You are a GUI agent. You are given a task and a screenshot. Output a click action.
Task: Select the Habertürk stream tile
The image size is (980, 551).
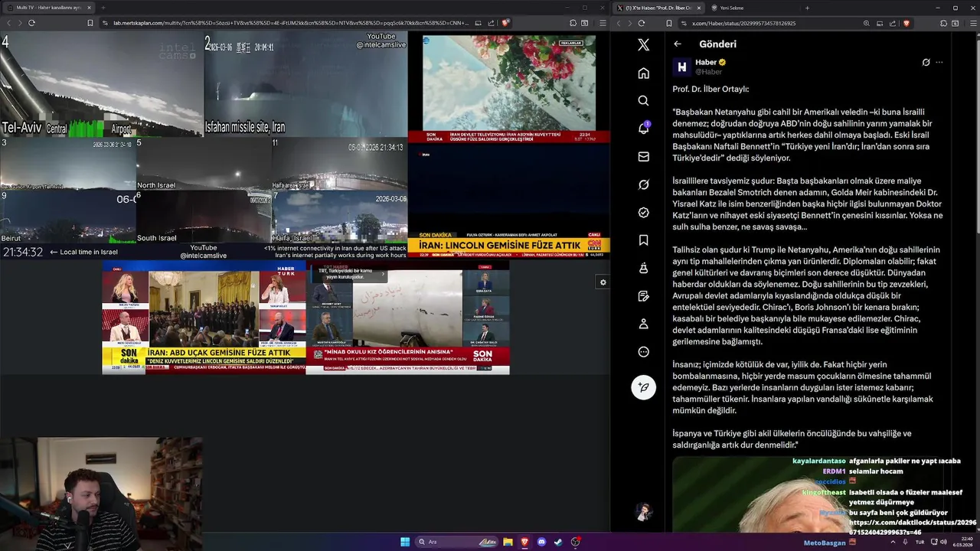tap(204, 318)
